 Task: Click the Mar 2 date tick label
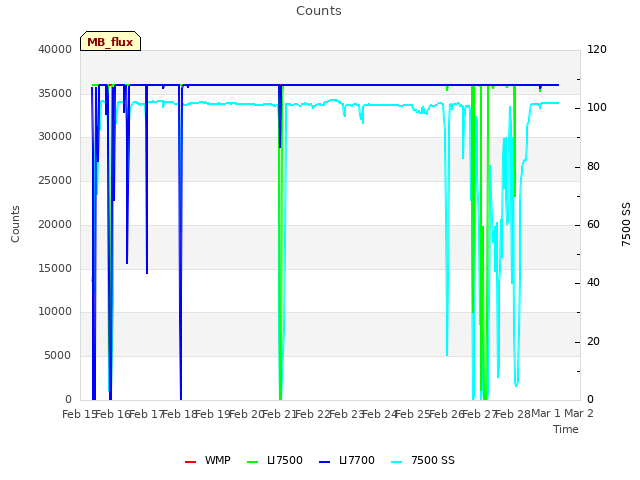tap(579, 413)
